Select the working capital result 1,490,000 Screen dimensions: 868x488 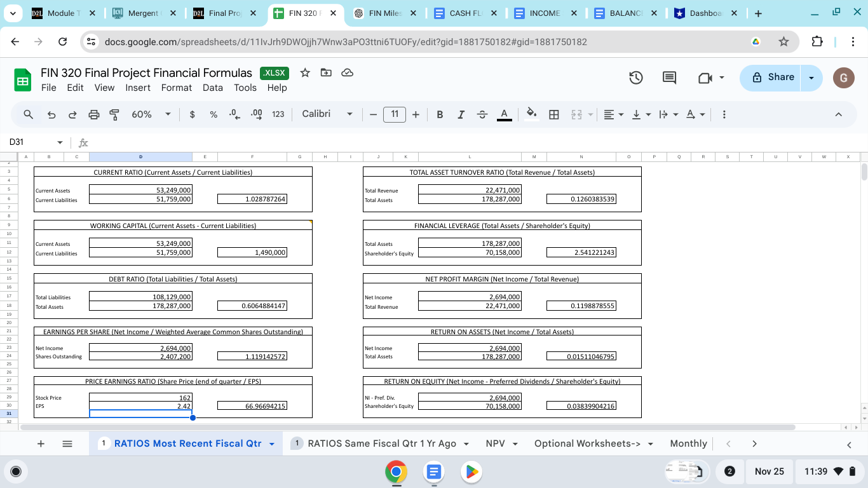[252, 253]
